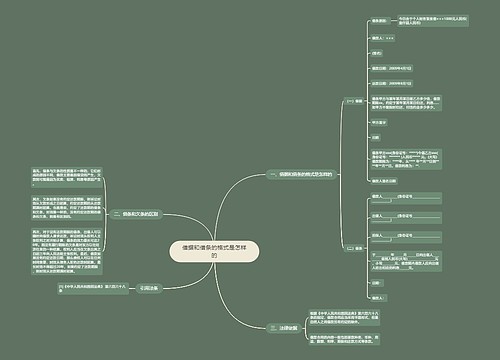Screen dimensions: 500x360
Task: Click the paragraph node starting with 其次
Action: 67,208
